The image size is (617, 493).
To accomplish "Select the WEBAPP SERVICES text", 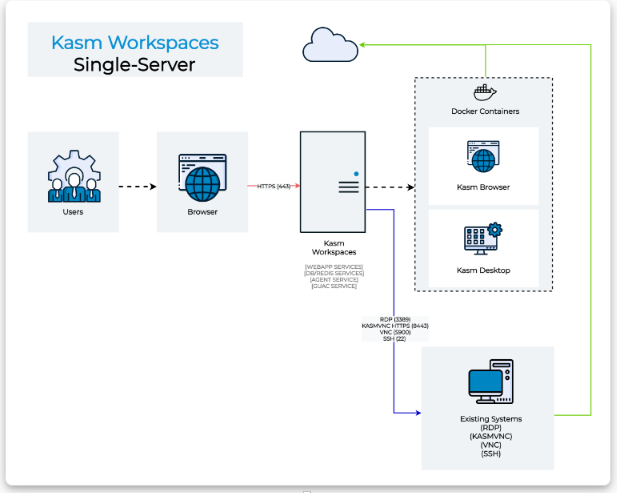I will click(x=334, y=267).
